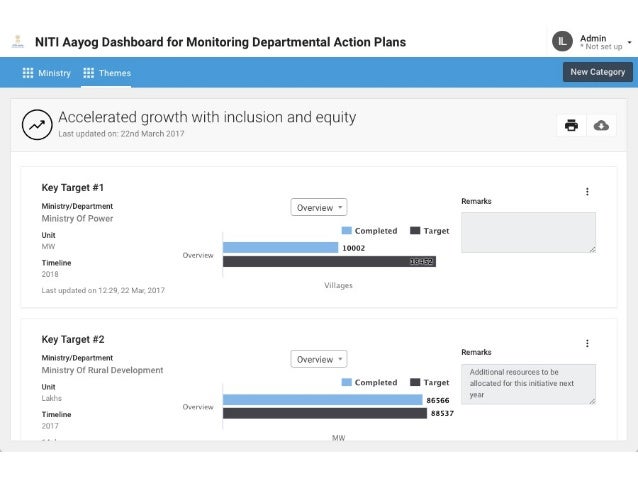Click the empty Remarks box for Key Target #1

coord(528,232)
